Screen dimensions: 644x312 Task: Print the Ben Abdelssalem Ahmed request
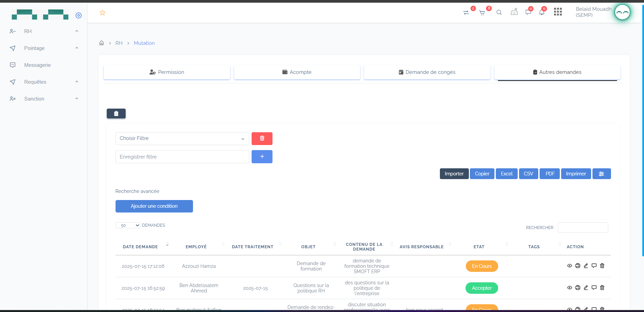(578, 288)
